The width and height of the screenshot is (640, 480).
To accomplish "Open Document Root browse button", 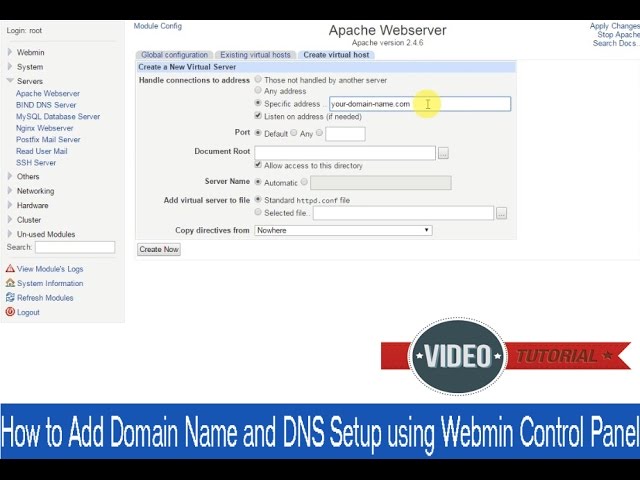I will click(443, 153).
